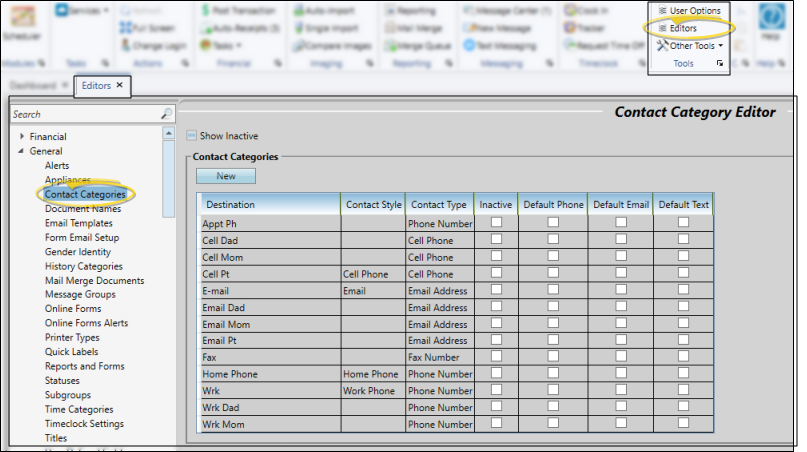
Task: Click into the Search input field
Action: pos(85,114)
